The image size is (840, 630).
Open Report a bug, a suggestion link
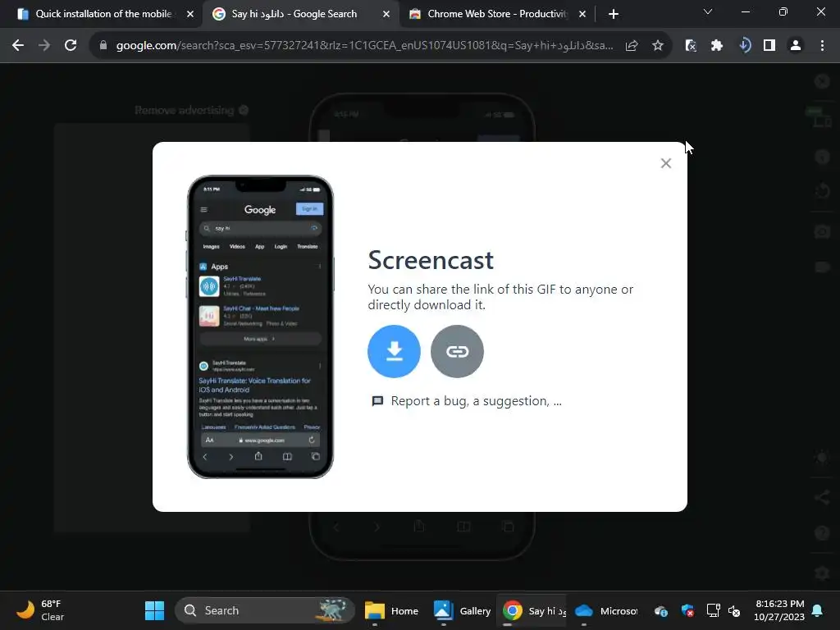click(x=467, y=400)
